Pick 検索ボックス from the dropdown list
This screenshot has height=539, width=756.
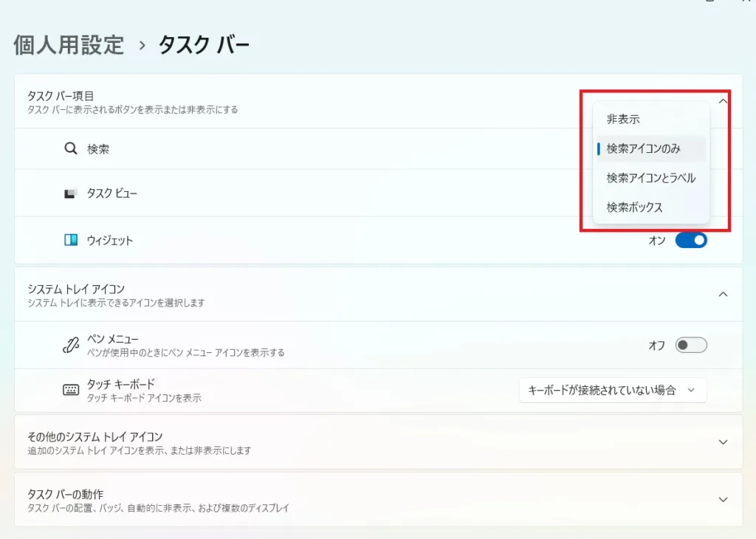[634, 207]
